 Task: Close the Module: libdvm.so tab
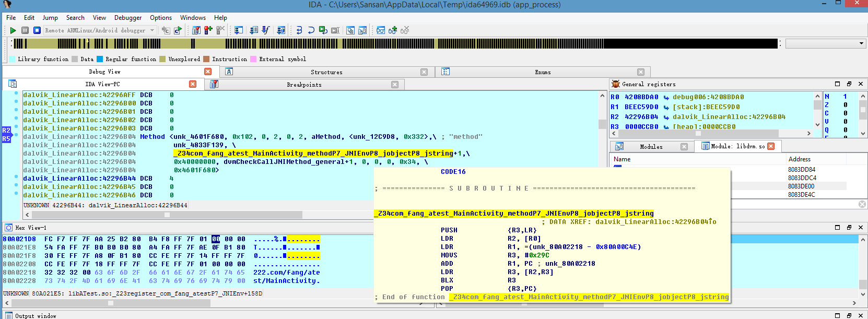pyautogui.click(x=771, y=146)
